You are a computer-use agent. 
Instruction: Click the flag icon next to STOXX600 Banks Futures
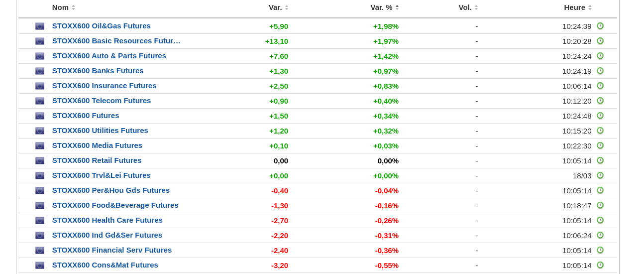(40, 71)
